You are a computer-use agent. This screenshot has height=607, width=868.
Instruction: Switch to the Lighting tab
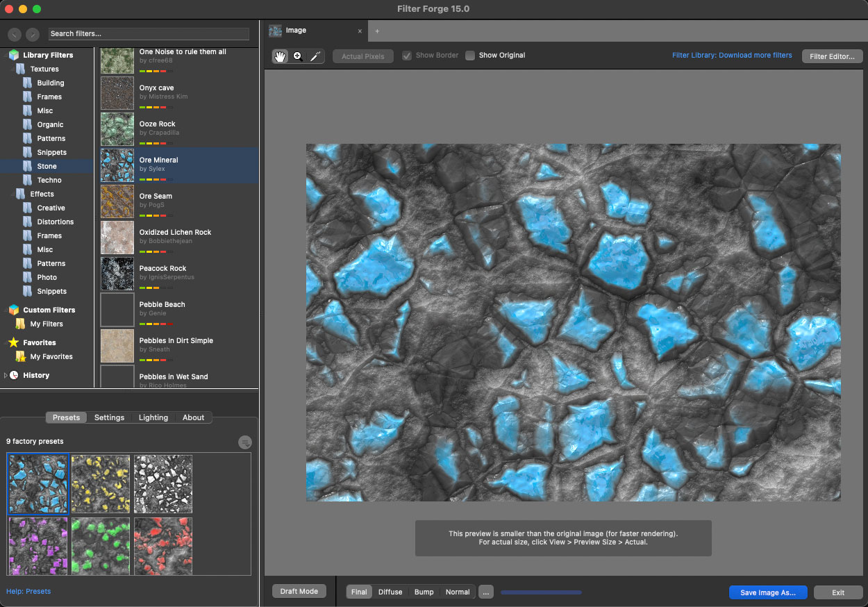coord(153,417)
